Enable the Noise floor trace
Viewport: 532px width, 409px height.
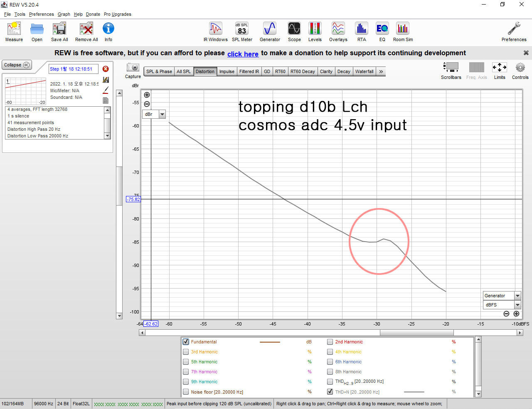[x=186, y=392]
